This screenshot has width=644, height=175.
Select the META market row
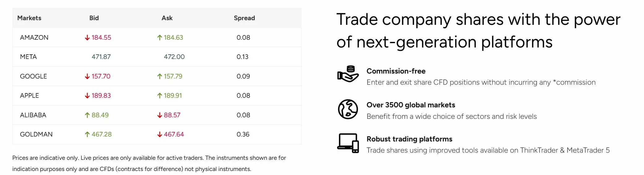click(157, 57)
